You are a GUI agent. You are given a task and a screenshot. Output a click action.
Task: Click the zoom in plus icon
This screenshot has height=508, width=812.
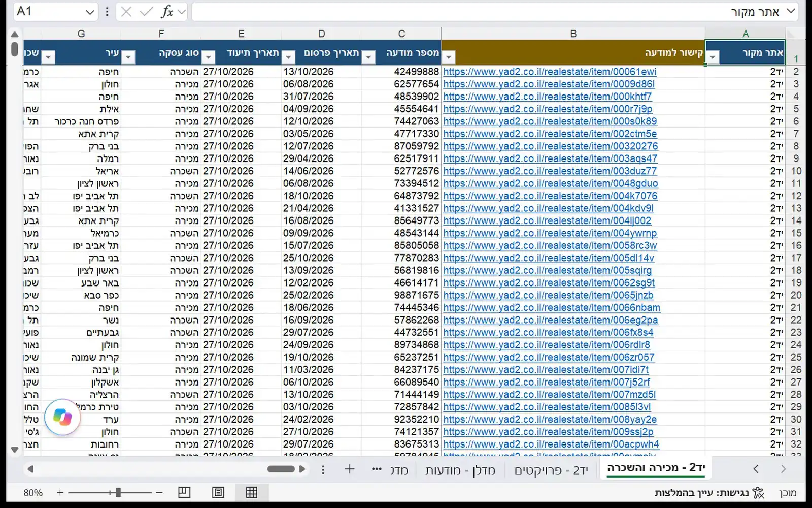tap(60, 492)
